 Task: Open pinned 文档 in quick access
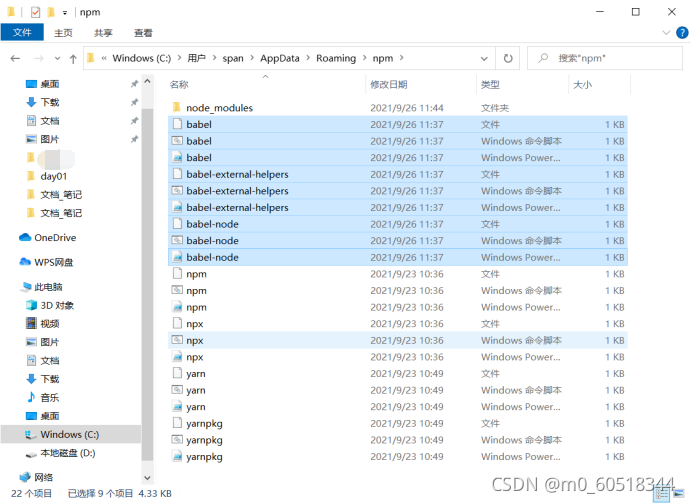click(49, 121)
